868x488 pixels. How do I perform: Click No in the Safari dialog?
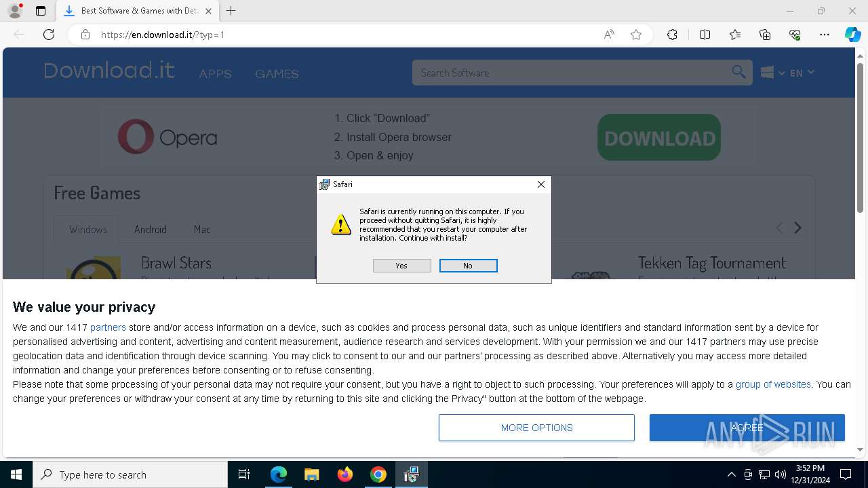click(x=468, y=266)
